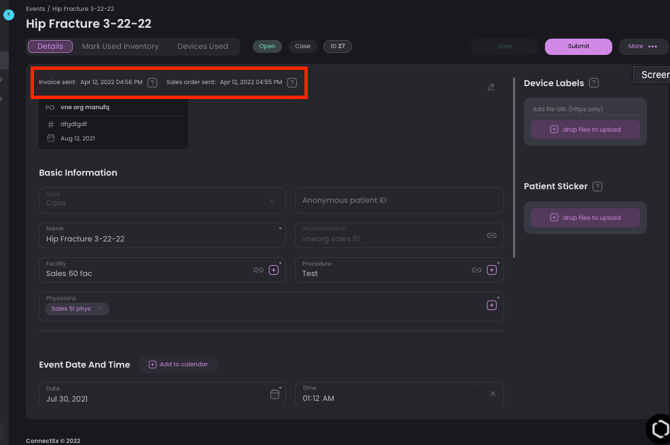Open the More options menu
The height and width of the screenshot is (445, 670).
pyautogui.click(x=643, y=46)
